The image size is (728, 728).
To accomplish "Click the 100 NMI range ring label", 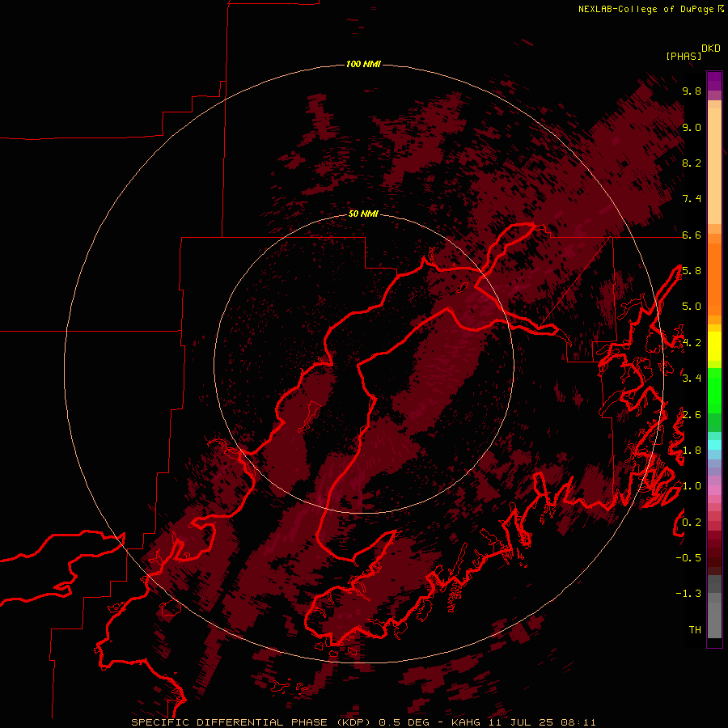I will coord(363,64).
